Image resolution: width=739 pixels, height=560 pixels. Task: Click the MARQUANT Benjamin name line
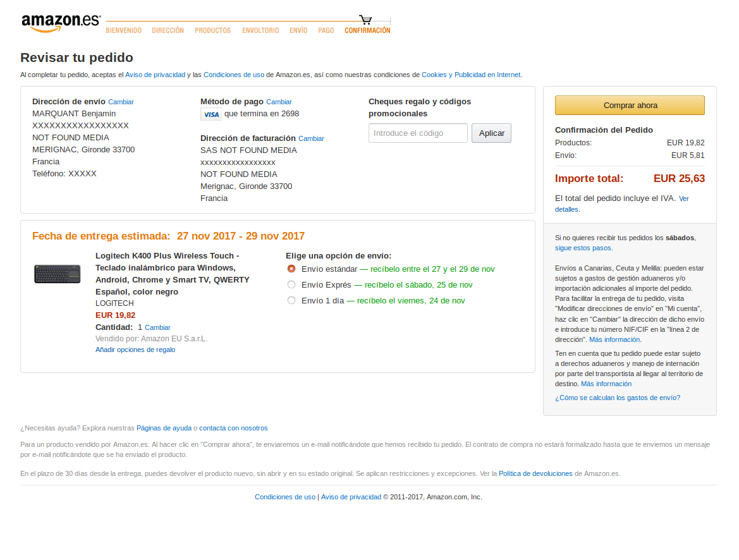pos(74,114)
